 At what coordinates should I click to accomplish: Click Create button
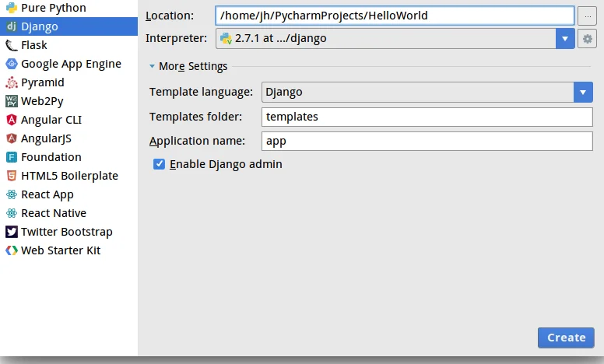click(x=566, y=338)
